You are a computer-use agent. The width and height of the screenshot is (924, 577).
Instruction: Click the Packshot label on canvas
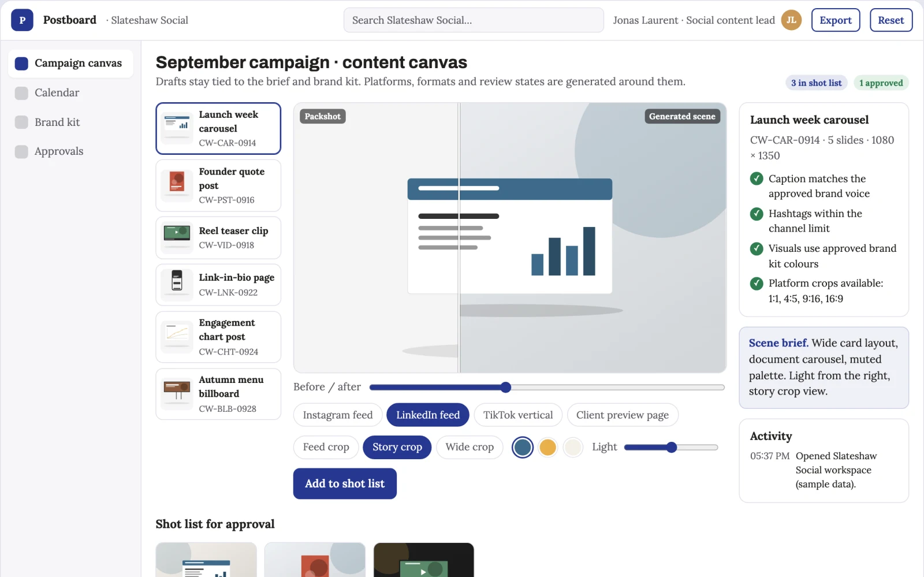coord(322,117)
